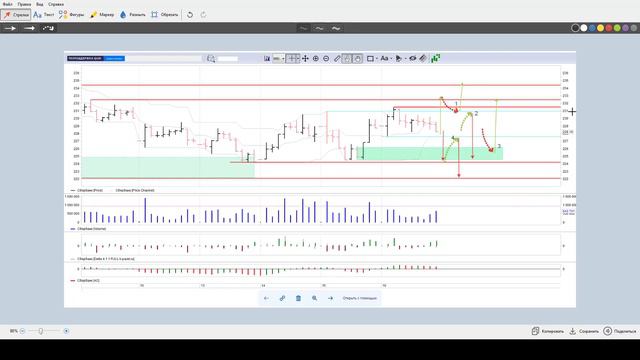Click the zoom slider handle

[x=41, y=331]
